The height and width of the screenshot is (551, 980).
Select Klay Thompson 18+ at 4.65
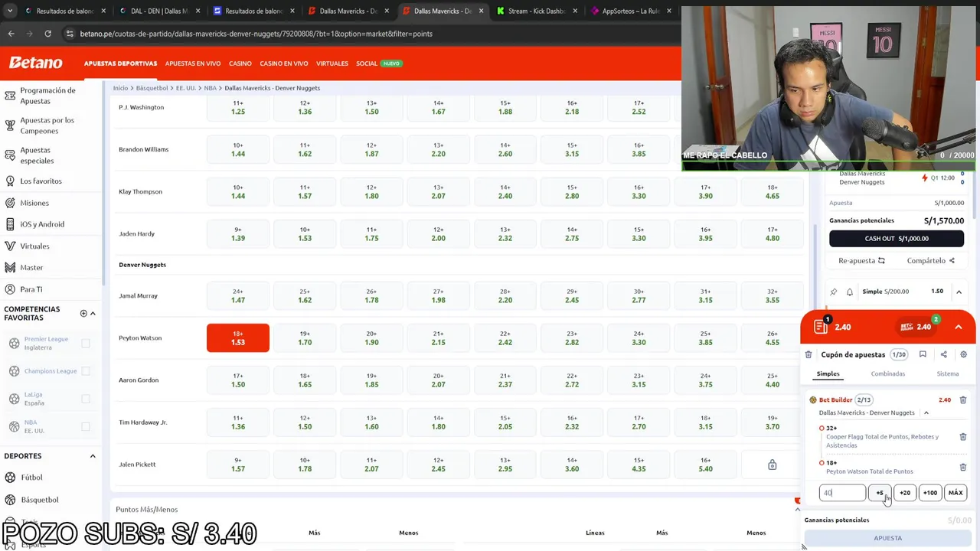(x=772, y=192)
